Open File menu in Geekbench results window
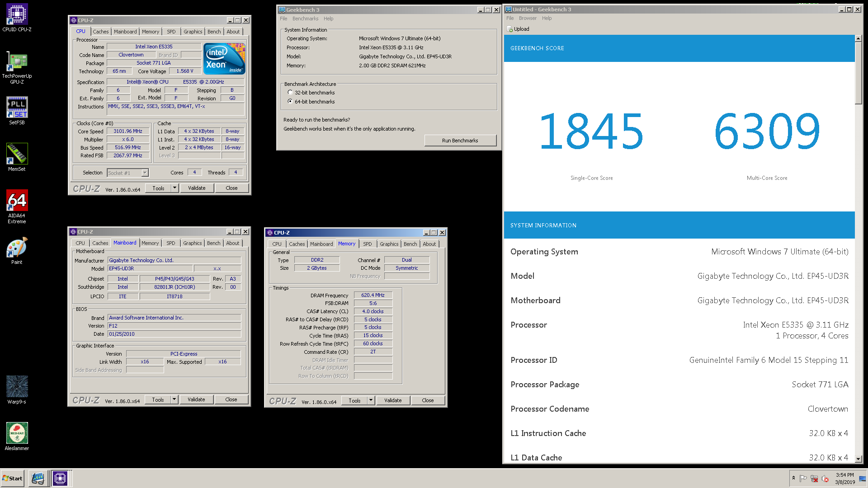This screenshot has height=488, width=868. click(510, 18)
